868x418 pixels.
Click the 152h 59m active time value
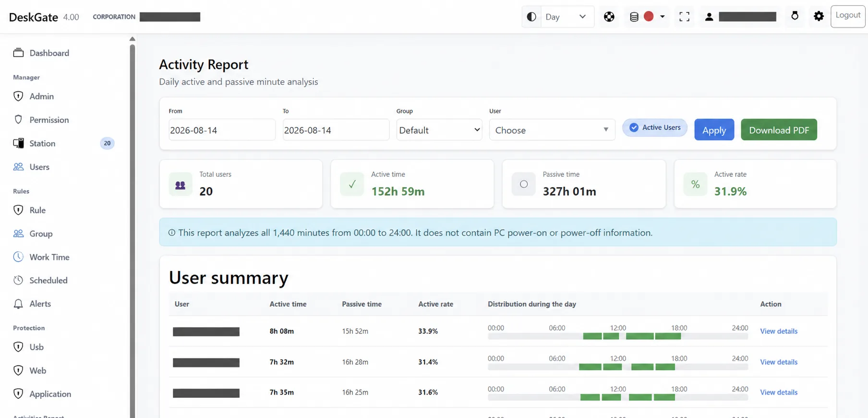398,191
